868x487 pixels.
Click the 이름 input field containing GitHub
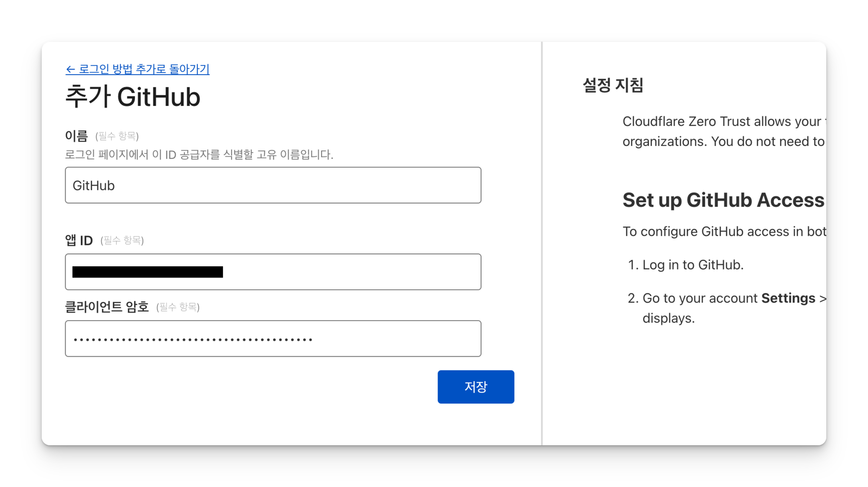(x=273, y=185)
